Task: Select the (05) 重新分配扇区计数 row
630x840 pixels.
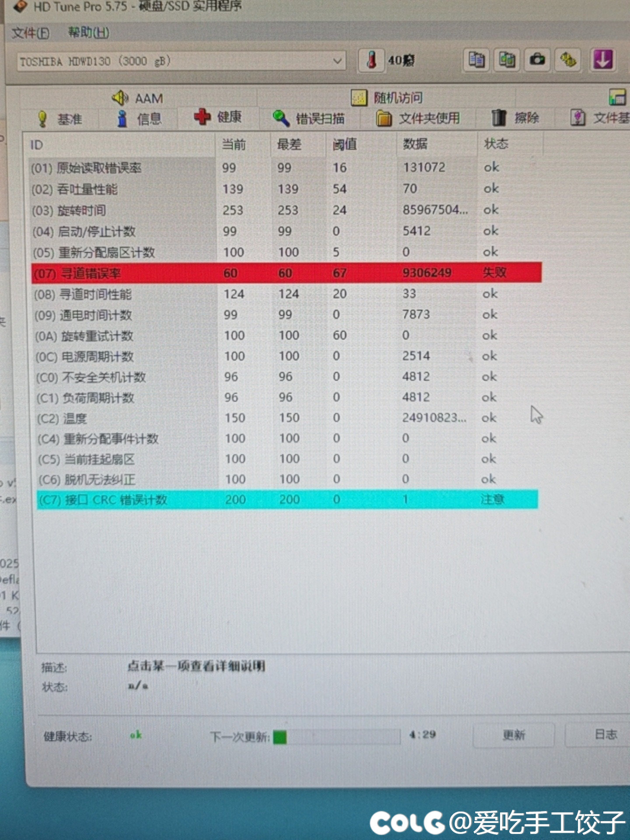Action: tap(286, 252)
